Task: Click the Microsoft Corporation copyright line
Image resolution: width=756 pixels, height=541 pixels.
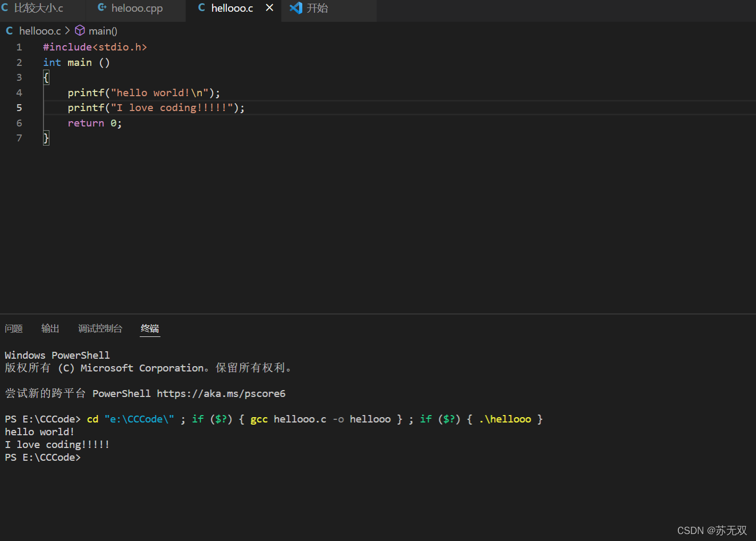Action: (x=148, y=368)
